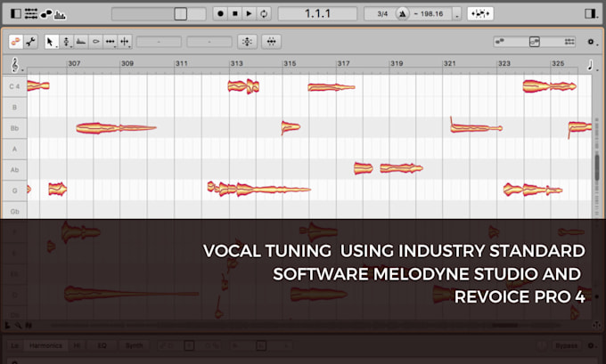Click the C 4 pitch ruler key
606x364 pixels.
(x=14, y=86)
